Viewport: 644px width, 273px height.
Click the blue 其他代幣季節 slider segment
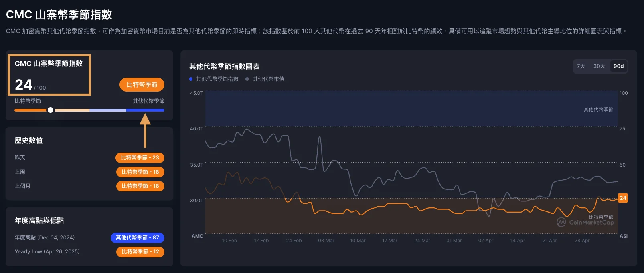click(x=145, y=110)
